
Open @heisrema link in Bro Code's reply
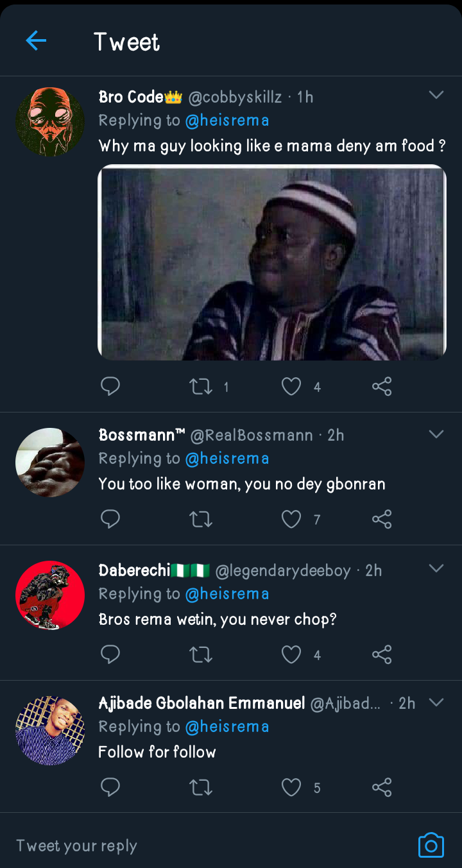227,121
